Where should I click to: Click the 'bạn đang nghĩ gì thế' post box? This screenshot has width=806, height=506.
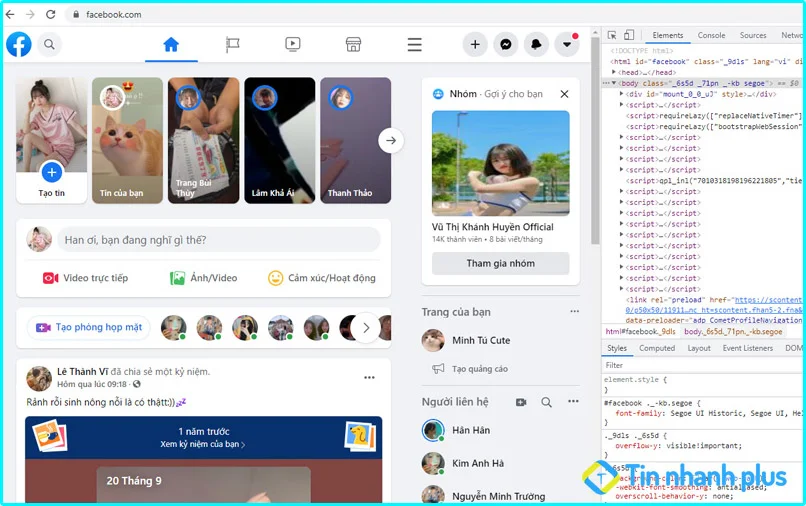pos(219,240)
